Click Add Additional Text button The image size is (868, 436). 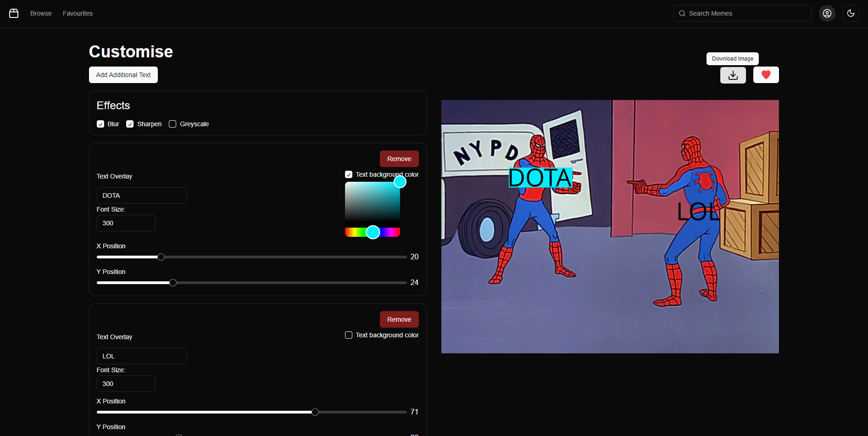point(123,75)
